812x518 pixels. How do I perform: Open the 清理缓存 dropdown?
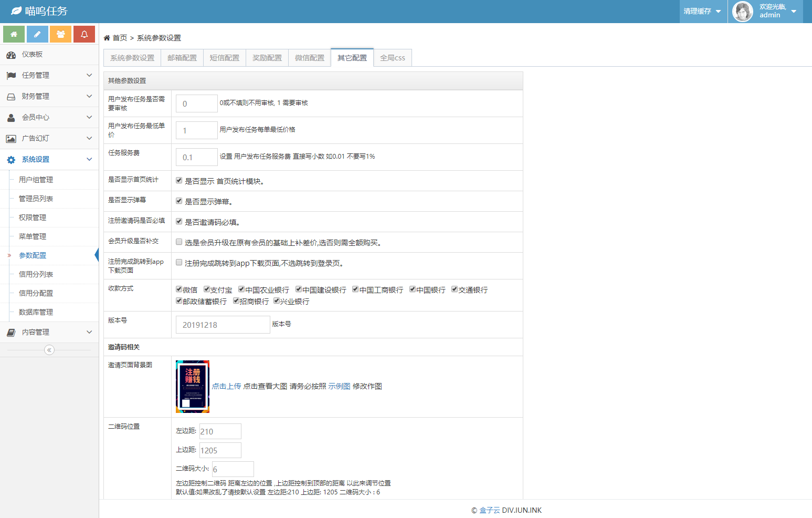(x=702, y=12)
